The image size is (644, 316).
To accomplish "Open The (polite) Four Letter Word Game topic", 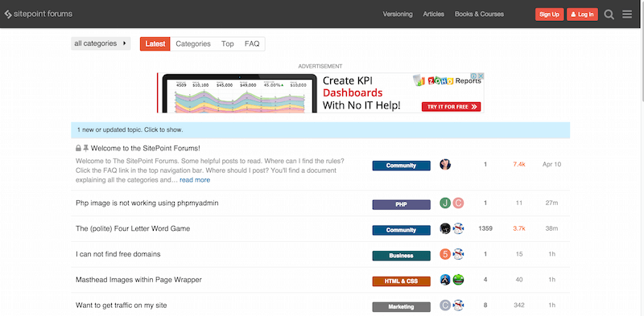I will [133, 228].
